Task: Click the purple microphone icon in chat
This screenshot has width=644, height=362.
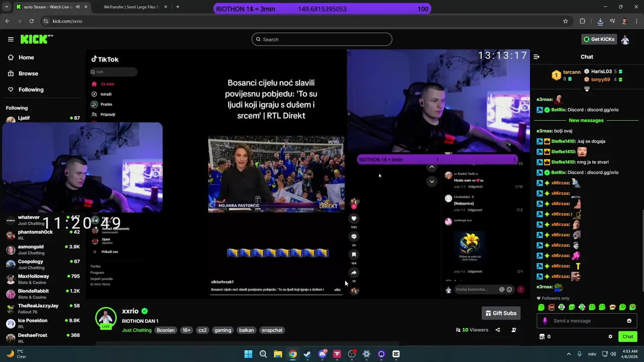Action: point(544,321)
